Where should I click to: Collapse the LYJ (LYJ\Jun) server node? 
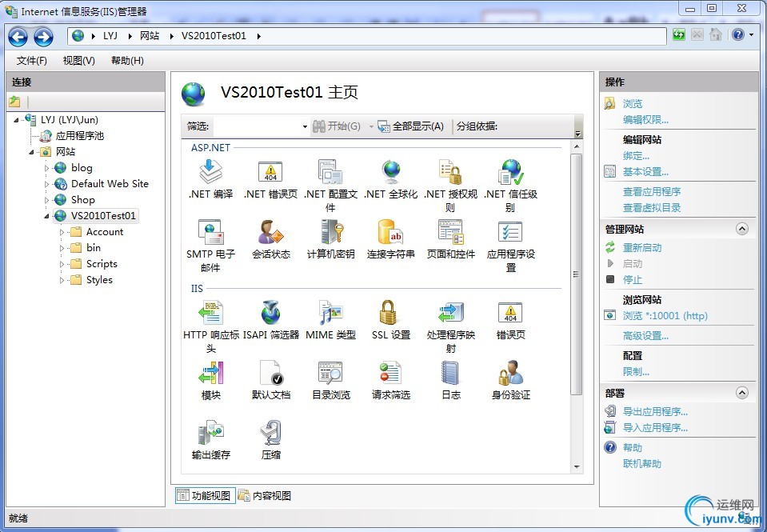click(17, 120)
